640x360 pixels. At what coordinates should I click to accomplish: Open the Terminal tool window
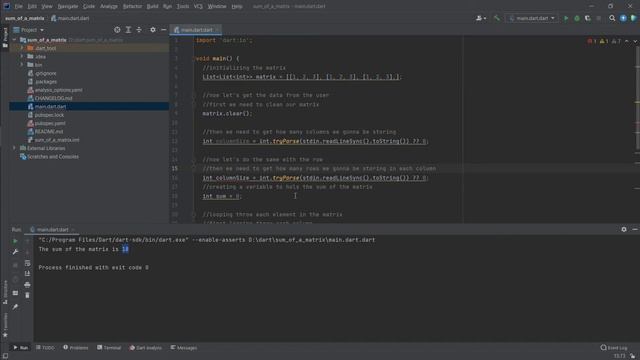tap(109, 348)
